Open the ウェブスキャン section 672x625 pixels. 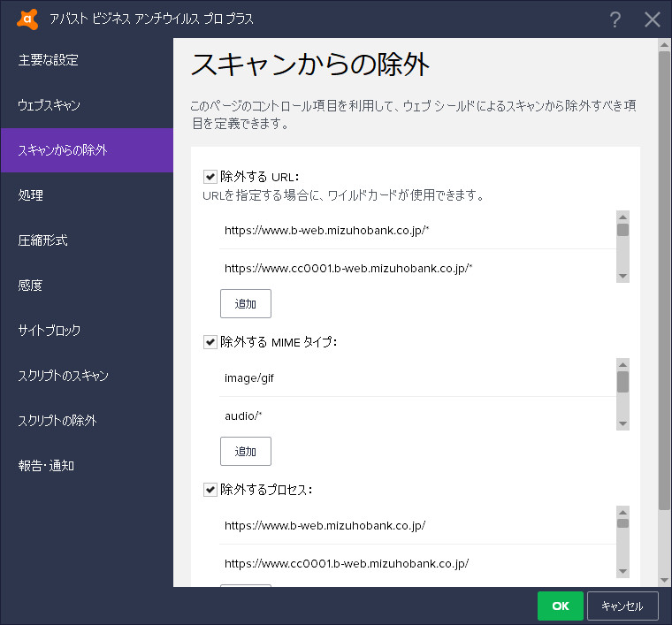[87, 105]
